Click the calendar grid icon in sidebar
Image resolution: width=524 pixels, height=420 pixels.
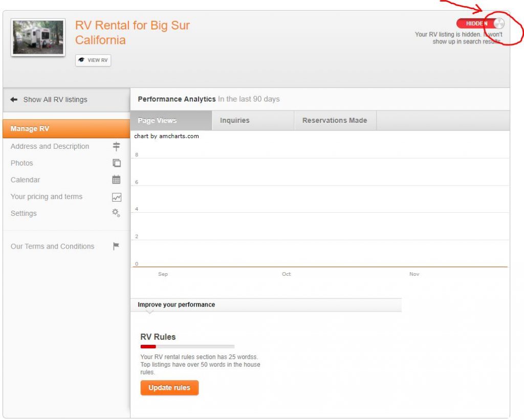(117, 180)
